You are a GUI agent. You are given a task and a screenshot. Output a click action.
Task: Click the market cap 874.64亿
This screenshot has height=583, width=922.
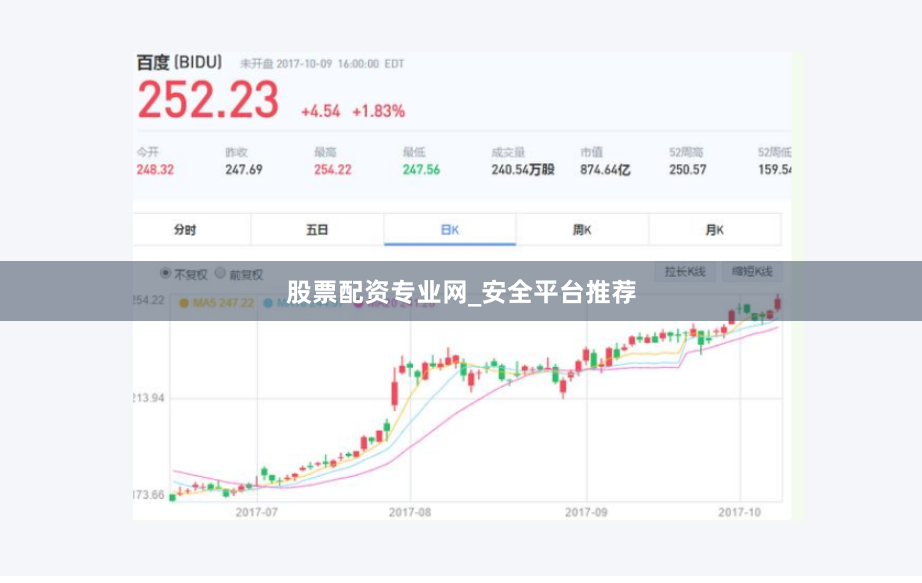pos(605,170)
